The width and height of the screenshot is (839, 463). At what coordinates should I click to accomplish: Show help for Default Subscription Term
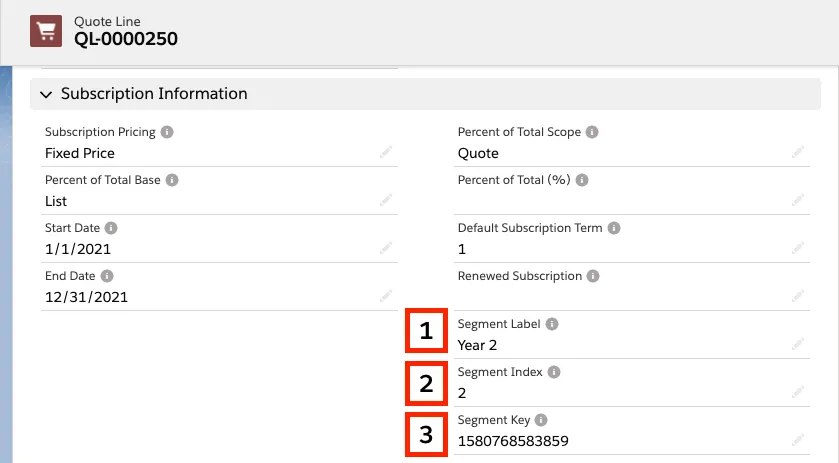pyautogui.click(x=614, y=228)
